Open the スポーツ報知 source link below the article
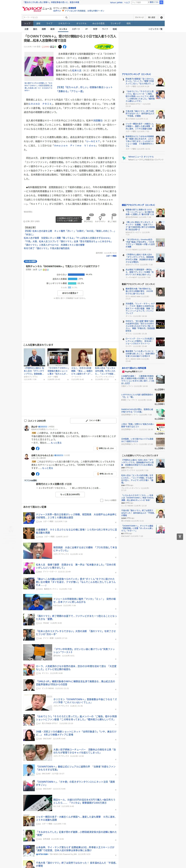The image size is (186, 868). point(111,256)
